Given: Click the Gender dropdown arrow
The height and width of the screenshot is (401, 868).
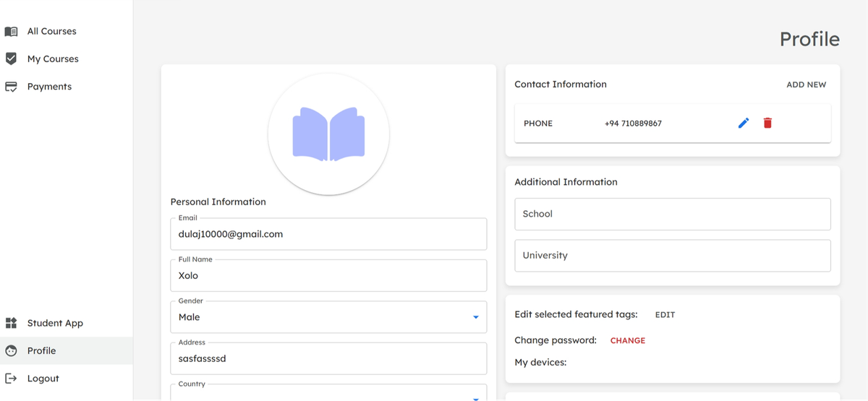Looking at the screenshot, I should (475, 317).
